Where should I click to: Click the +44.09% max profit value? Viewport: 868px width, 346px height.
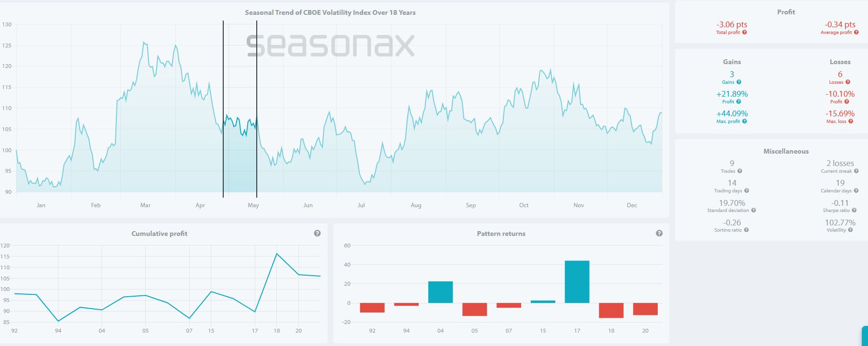tap(732, 113)
